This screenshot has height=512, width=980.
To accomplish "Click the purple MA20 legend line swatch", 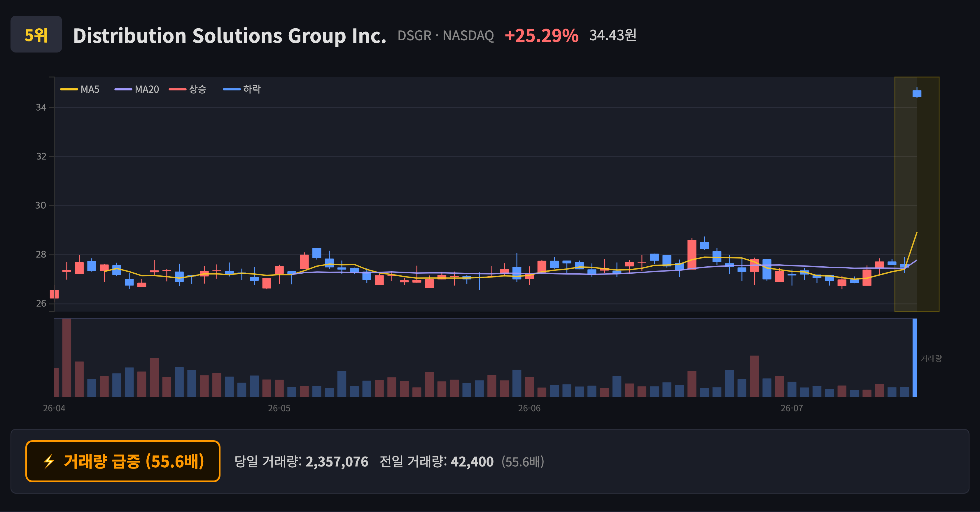I will 123,89.
